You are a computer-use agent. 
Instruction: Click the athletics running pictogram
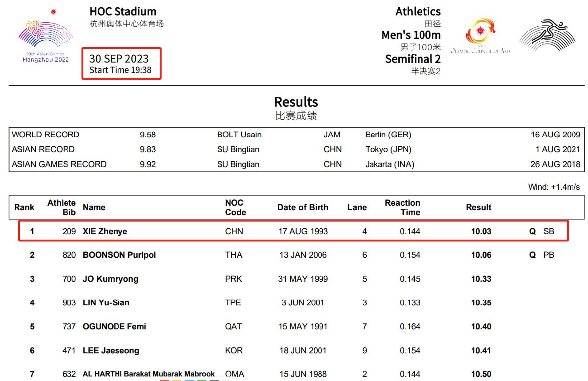click(x=547, y=35)
